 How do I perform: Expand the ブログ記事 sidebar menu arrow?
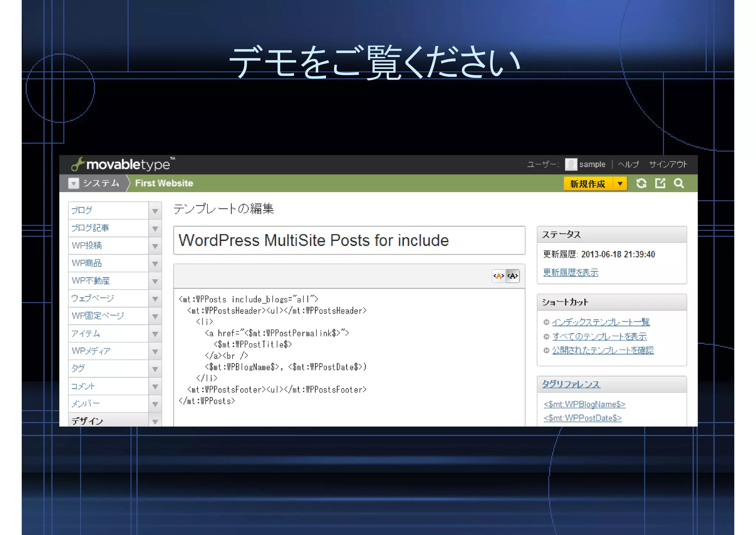(x=155, y=228)
